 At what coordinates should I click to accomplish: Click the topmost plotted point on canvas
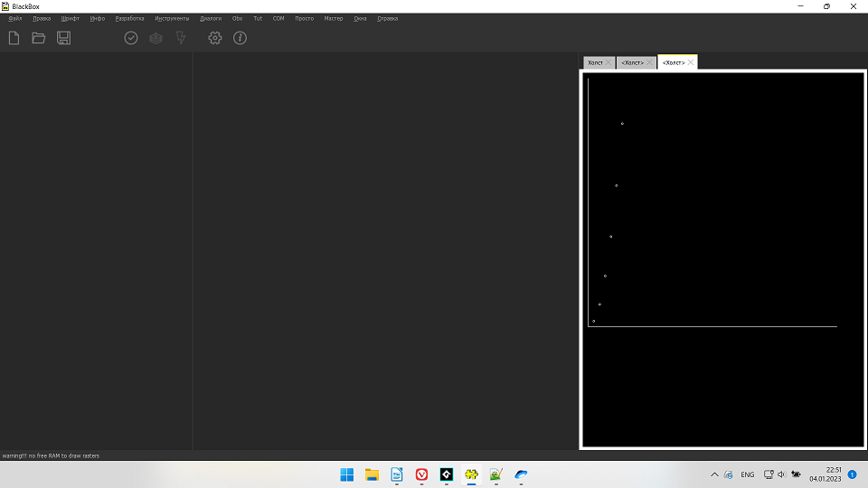(622, 124)
